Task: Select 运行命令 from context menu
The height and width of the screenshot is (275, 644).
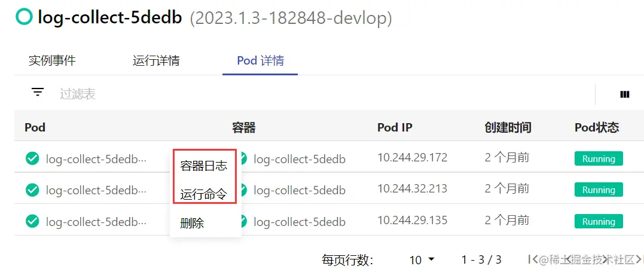Action: pos(204,194)
